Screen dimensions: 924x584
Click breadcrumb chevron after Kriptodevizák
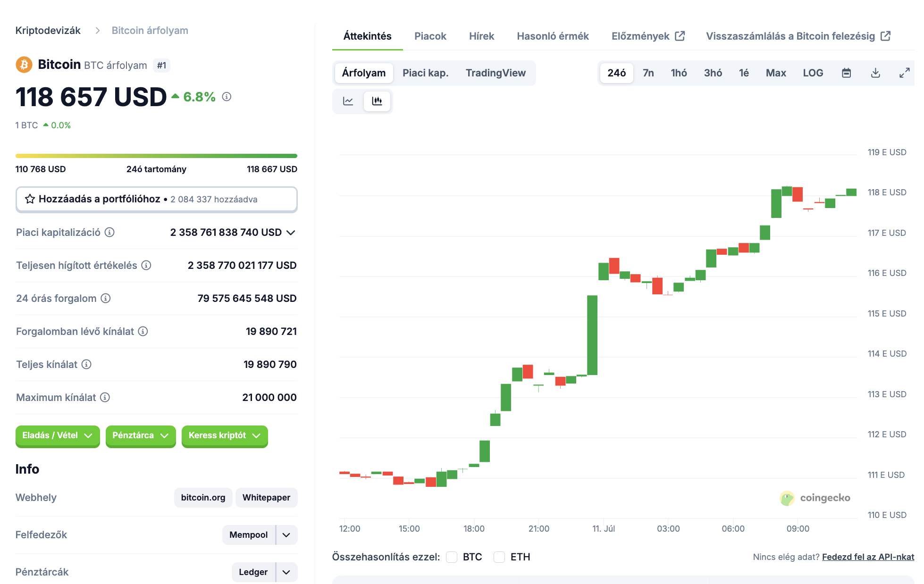pyautogui.click(x=98, y=31)
